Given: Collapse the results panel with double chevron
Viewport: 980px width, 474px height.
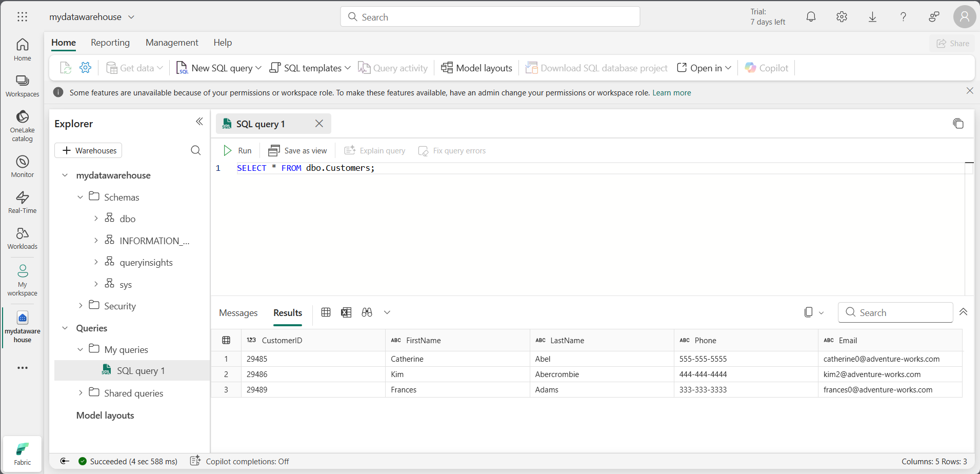Looking at the screenshot, I should coord(964,312).
